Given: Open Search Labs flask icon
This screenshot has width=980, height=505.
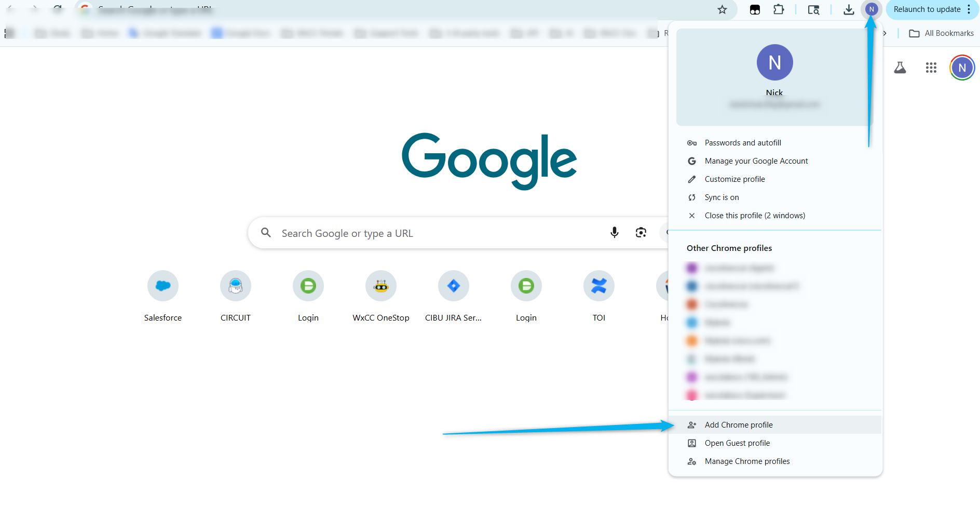Looking at the screenshot, I should click(900, 68).
